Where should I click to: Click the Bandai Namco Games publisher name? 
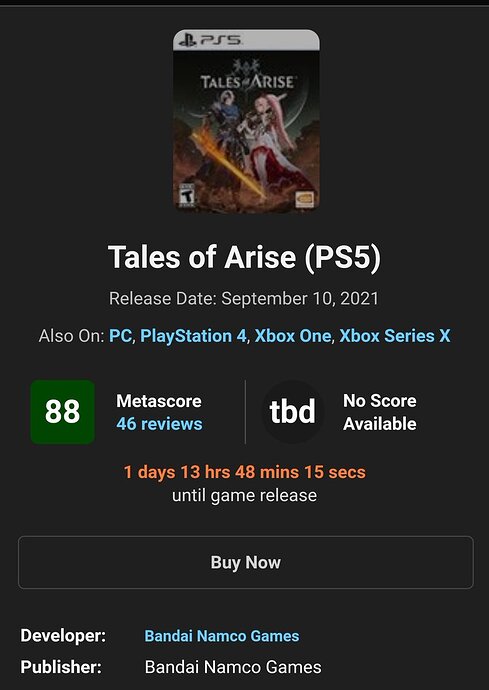[233, 667]
